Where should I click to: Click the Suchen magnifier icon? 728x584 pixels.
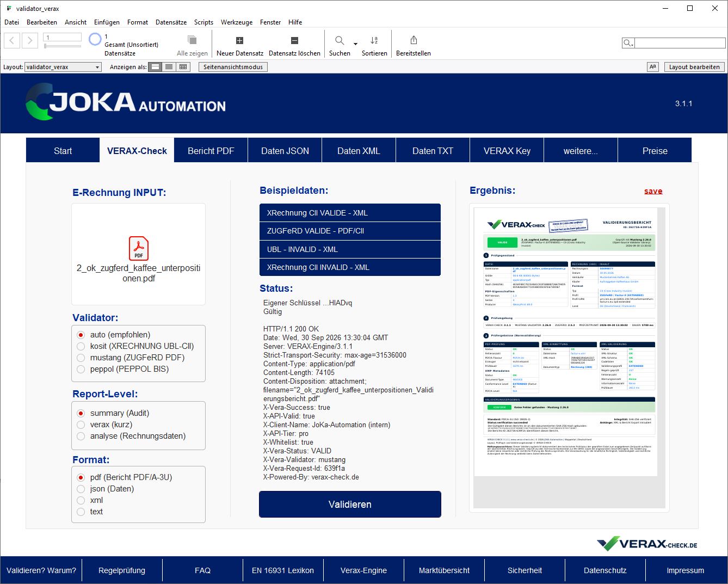(x=340, y=41)
